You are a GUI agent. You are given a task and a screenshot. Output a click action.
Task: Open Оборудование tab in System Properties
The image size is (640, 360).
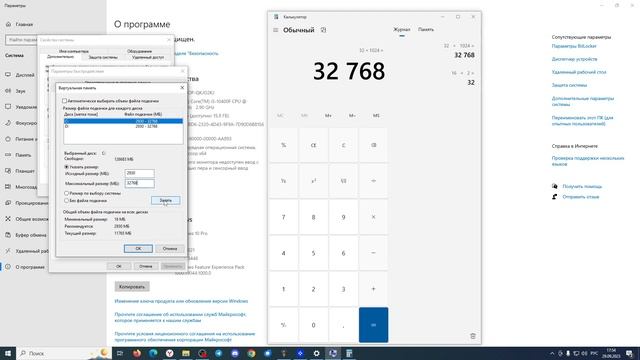[x=139, y=51]
